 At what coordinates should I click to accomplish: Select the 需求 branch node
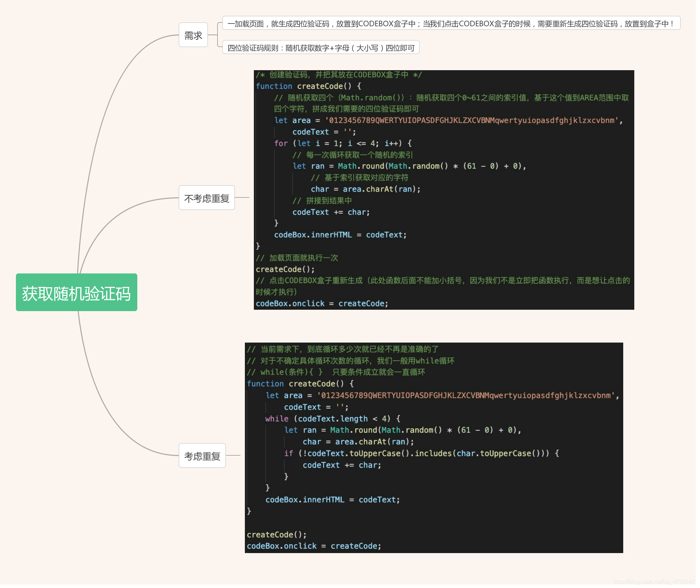click(193, 35)
